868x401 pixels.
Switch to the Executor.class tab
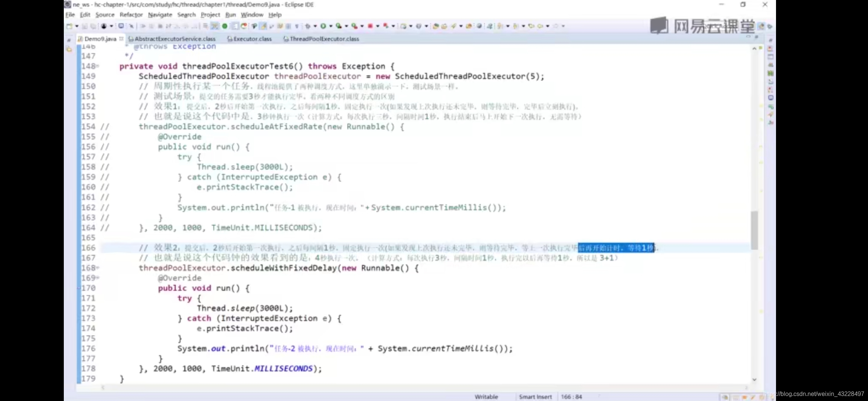[x=249, y=39]
